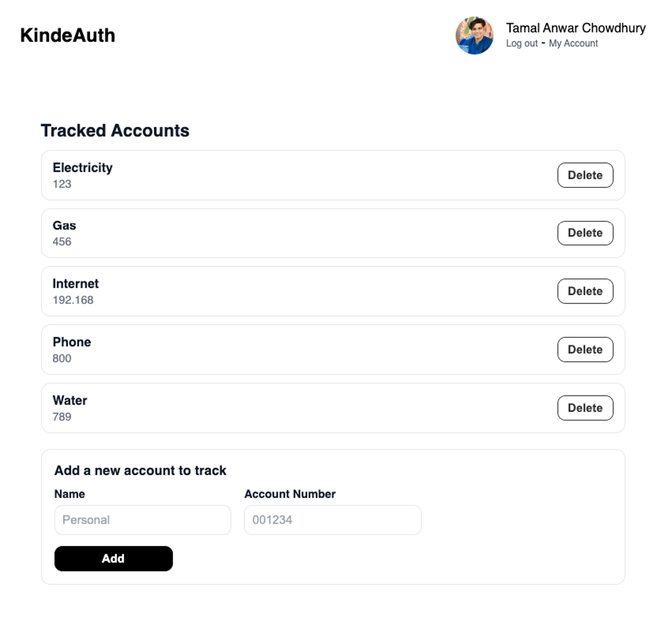Open the My Account page
Image resolution: width=672 pixels, height=621 pixels.
[573, 43]
